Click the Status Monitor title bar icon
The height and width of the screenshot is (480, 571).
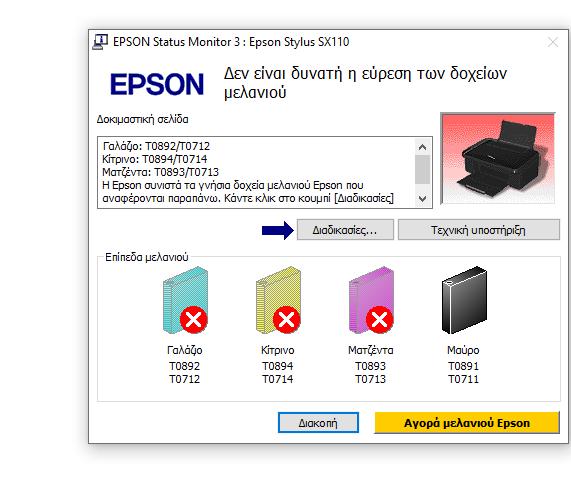[x=100, y=42]
